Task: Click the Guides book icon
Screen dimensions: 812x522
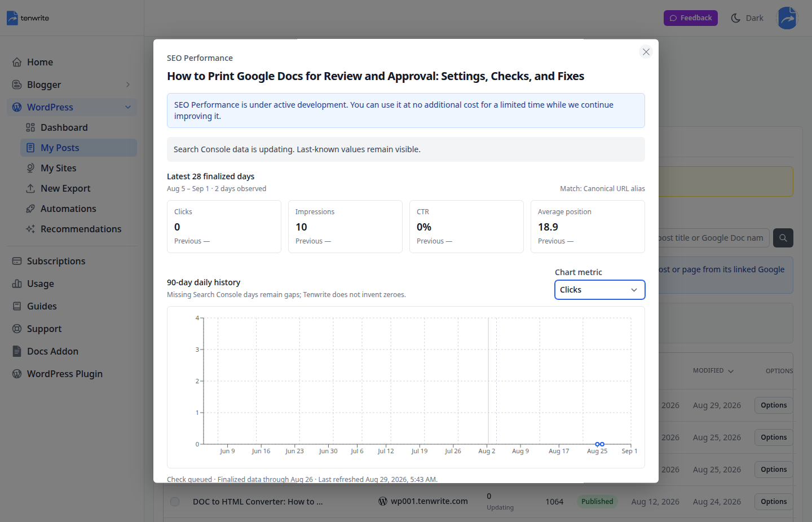Action: 17,306
